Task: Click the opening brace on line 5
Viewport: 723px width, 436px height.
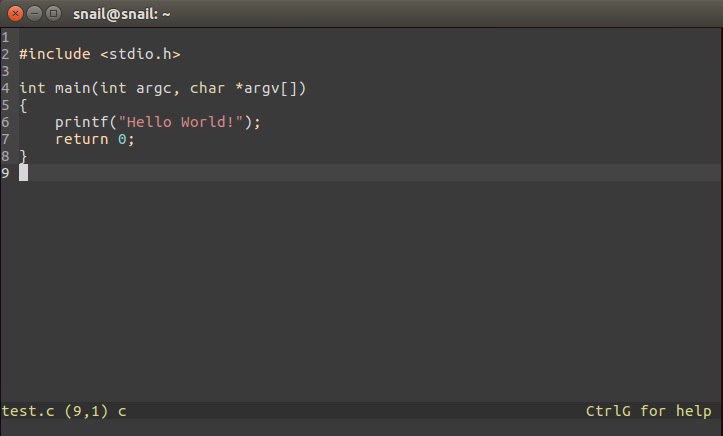Action: 23,105
